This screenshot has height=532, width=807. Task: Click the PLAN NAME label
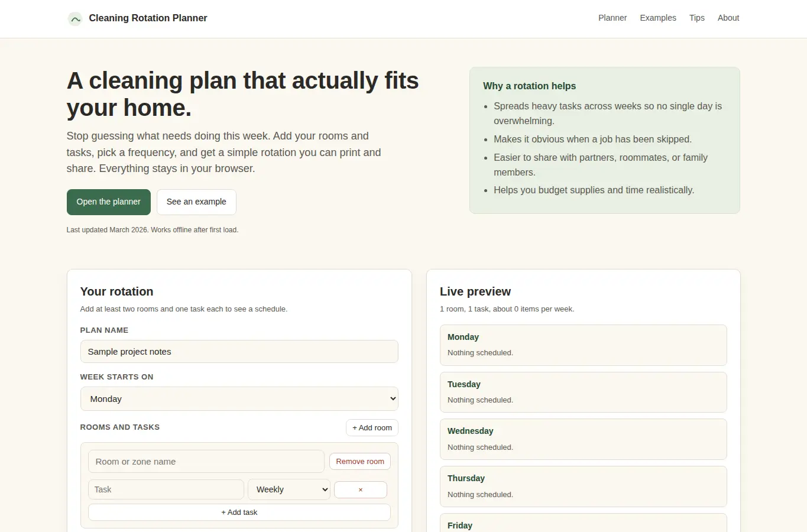tap(104, 330)
